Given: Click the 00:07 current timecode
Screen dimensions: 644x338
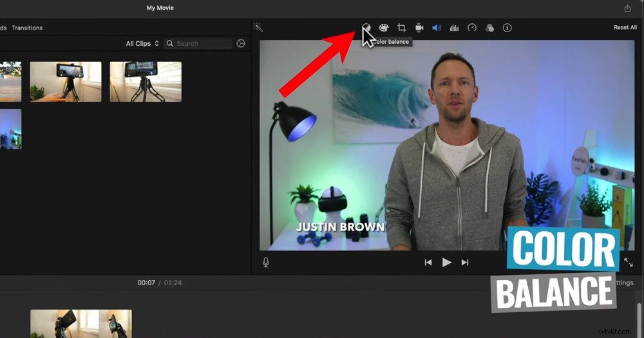Looking at the screenshot, I should (x=146, y=283).
